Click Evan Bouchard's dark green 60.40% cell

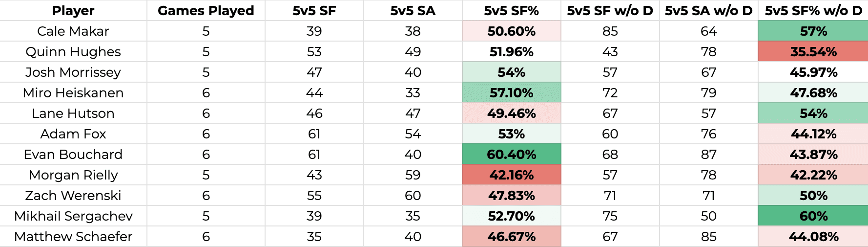[x=511, y=155]
